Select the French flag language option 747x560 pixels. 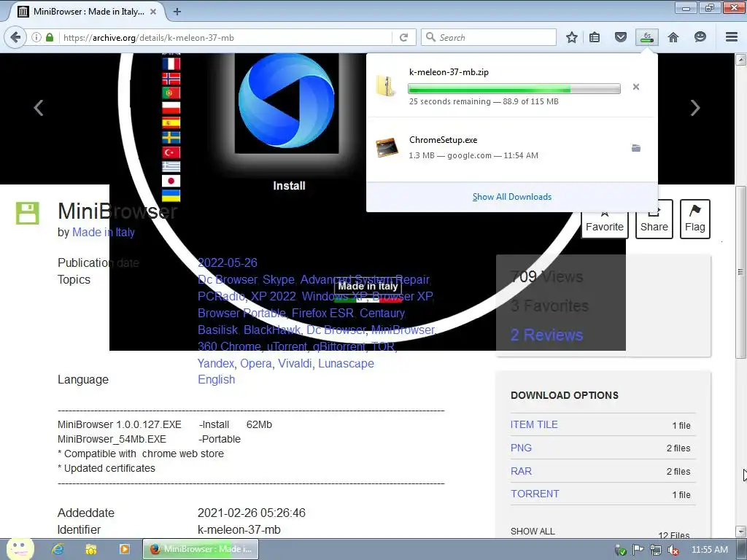pyautogui.click(x=171, y=64)
